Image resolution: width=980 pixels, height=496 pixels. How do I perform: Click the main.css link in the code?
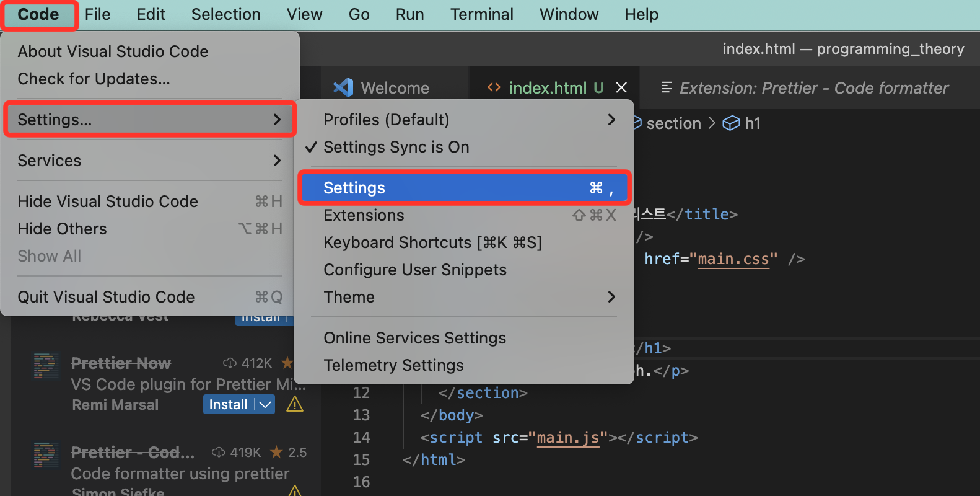pyautogui.click(x=733, y=259)
